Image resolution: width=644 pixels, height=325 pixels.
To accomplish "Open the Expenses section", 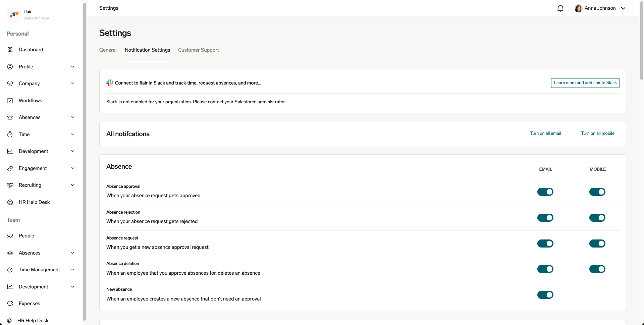I will click(29, 303).
